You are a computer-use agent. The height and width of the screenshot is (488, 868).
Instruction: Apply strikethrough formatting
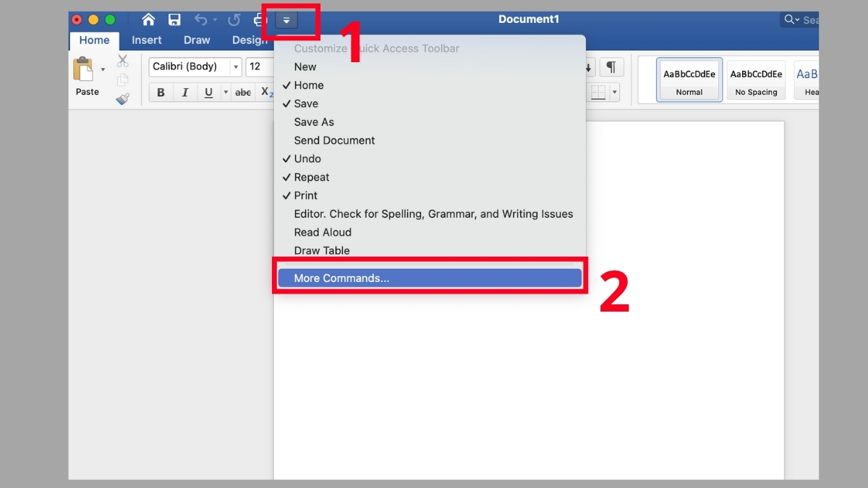coord(242,92)
